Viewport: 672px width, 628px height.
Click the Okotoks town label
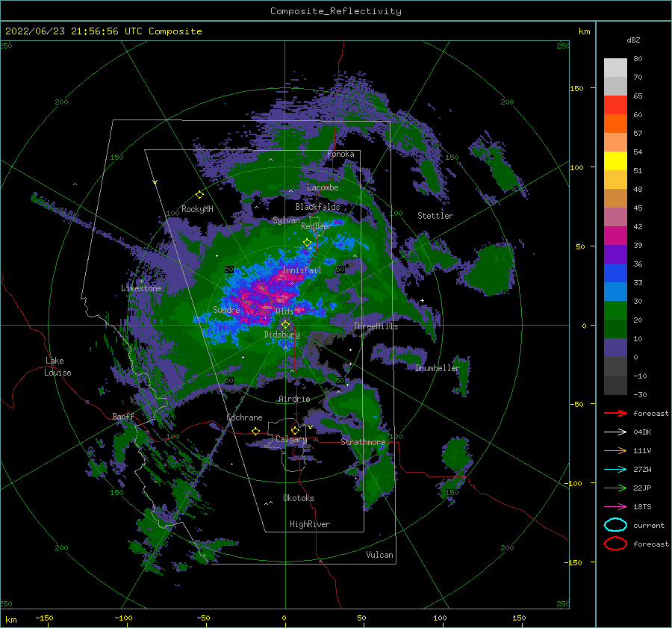[x=299, y=498]
